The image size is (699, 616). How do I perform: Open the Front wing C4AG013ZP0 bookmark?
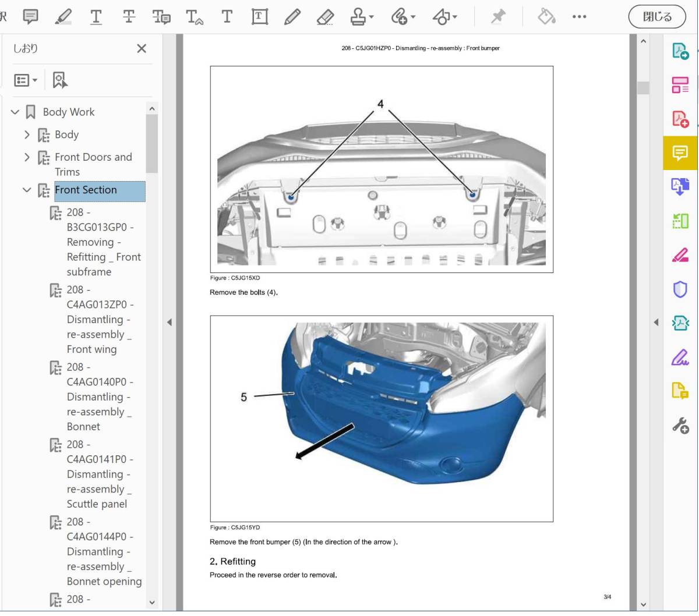click(100, 320)
